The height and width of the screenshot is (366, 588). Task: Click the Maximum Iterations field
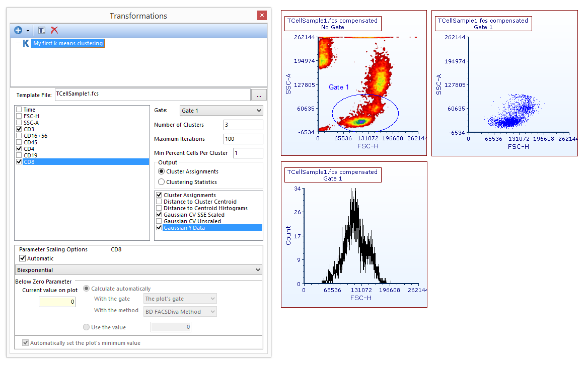243,139
